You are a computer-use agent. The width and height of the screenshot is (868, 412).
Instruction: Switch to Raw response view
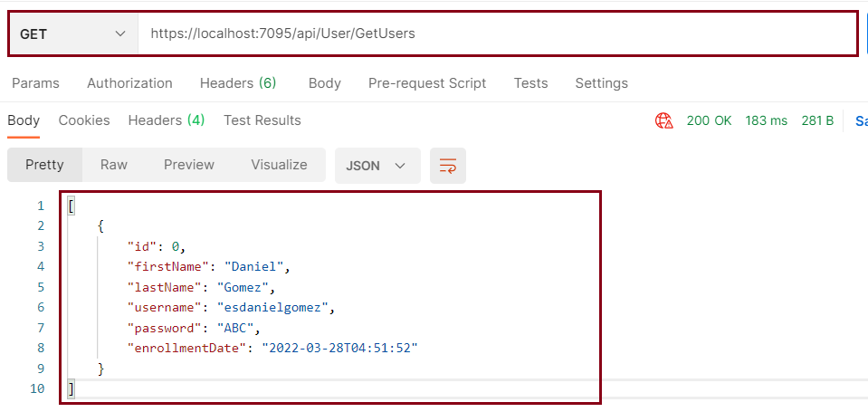tap(114, 165)
